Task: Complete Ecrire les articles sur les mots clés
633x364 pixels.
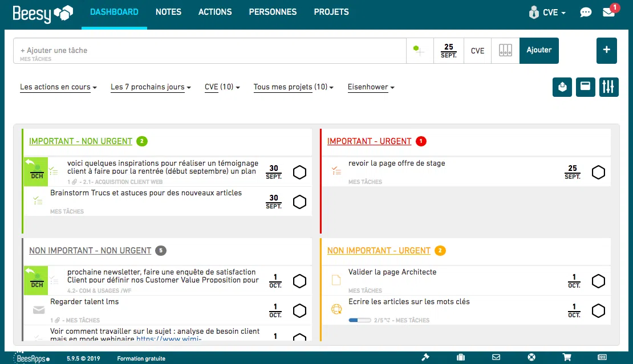Action: [x=598, y=311]
